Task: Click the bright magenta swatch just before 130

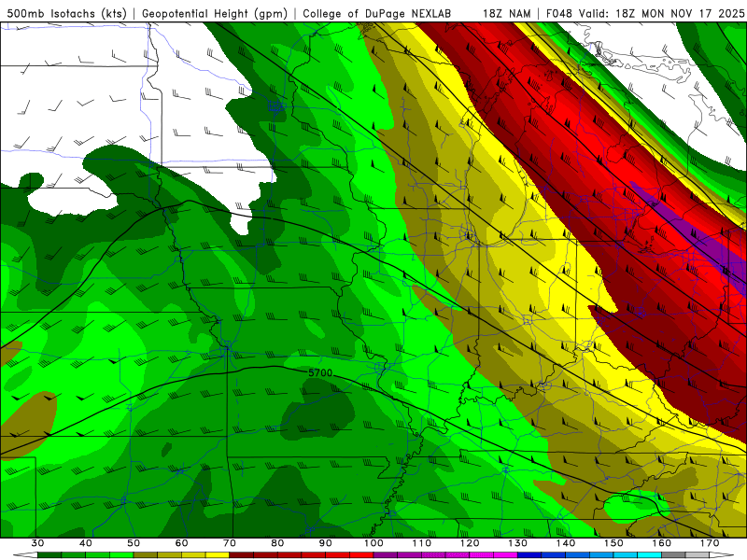Action: click(505, 555)
